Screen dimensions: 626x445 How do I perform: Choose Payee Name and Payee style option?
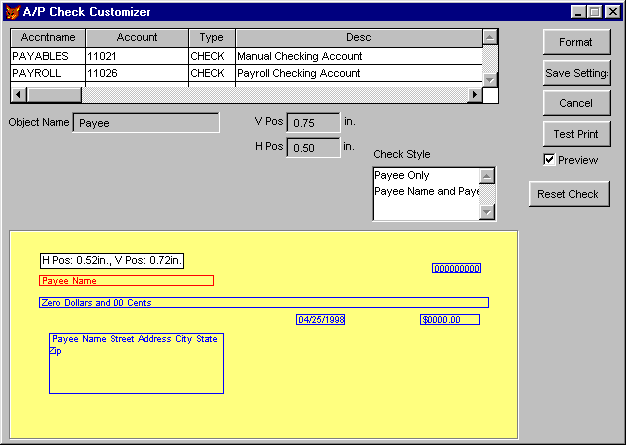(426, 191)
